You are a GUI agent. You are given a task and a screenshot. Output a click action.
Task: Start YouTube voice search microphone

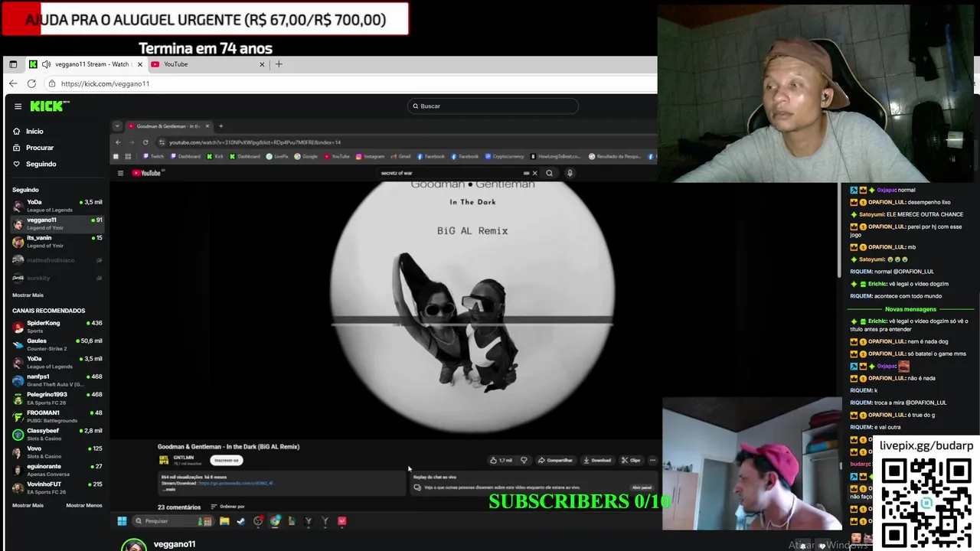(570, 173)
